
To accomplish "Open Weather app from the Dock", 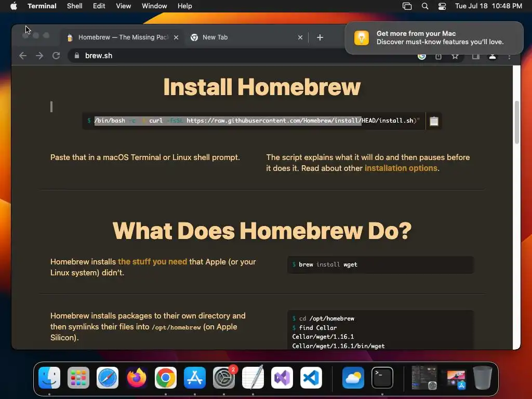I will [353, 378].
